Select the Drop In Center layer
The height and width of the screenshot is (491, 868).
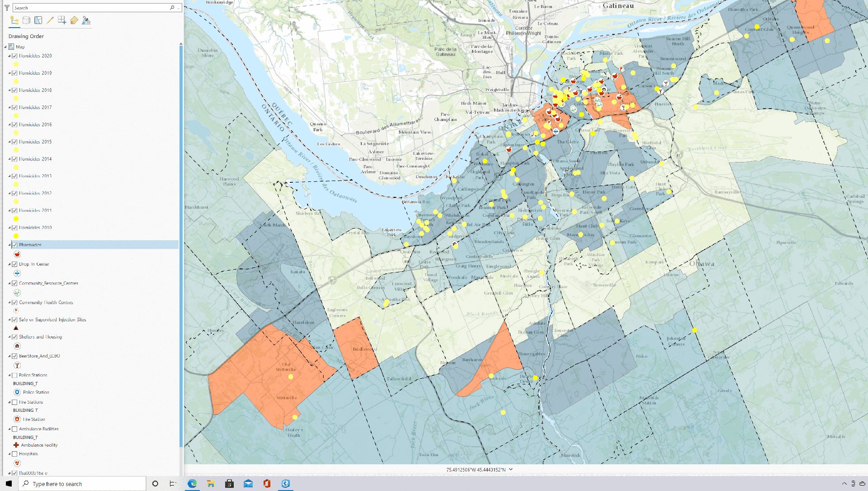[34, 264]
